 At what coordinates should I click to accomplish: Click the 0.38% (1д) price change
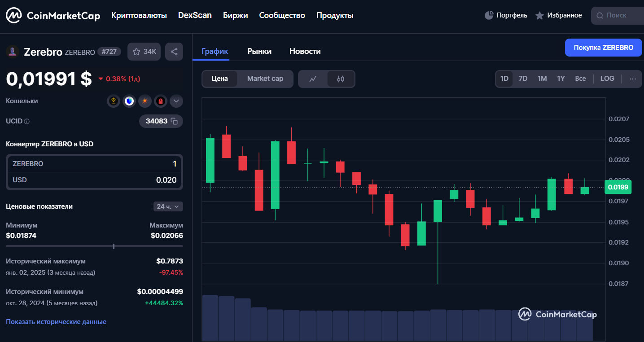119,79
